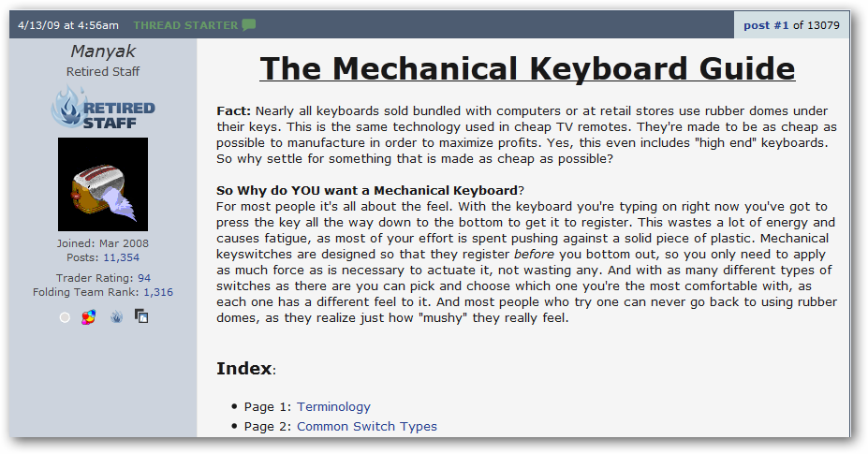Click the 4/13/09 post timestamp
The height and width of the screenshot is (454, 868).
pyautogui.click(x=68, y=25)
